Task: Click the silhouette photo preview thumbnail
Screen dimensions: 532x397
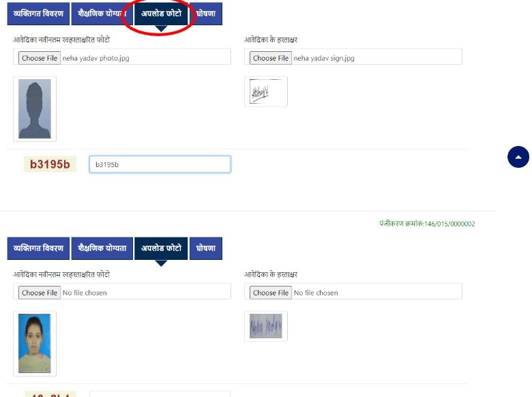Action: (35, 109)
